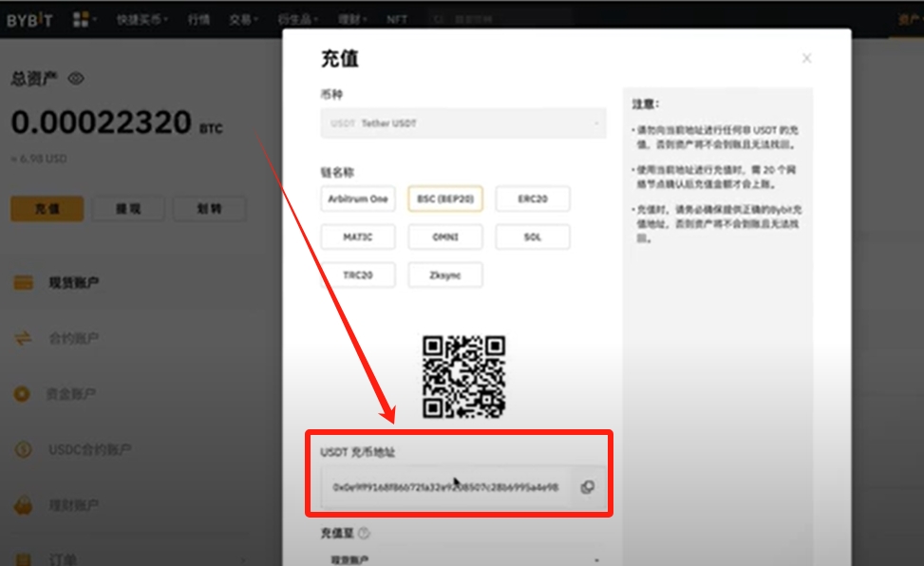
Task: Toggle total assets visibility eye icon
Action: point(76,79)
